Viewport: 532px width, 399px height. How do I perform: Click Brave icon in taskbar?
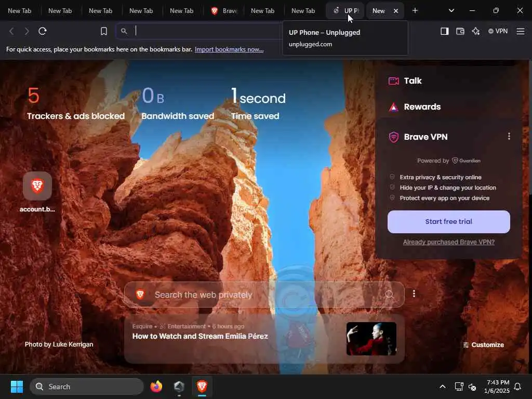tap(202, 387)
